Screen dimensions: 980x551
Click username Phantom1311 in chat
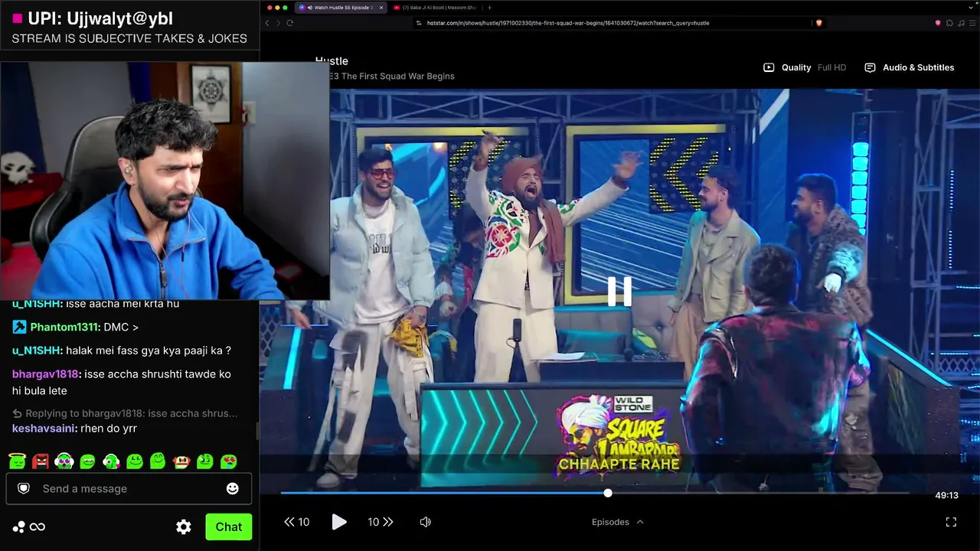coord(65,328)
